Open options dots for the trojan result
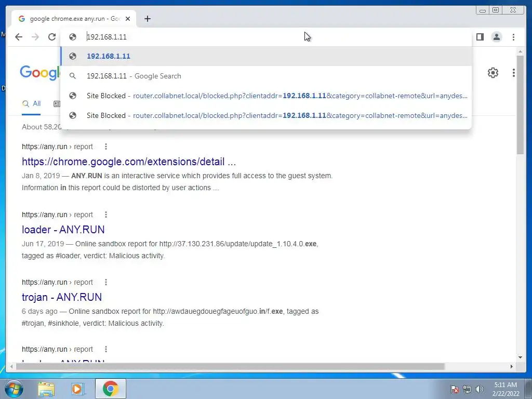532x399 pixels. click(106, 282)
